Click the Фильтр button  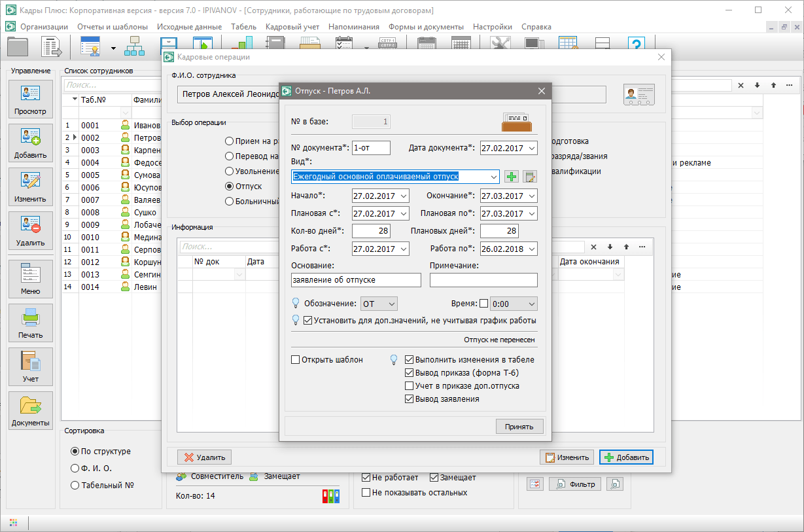(576, 484)
